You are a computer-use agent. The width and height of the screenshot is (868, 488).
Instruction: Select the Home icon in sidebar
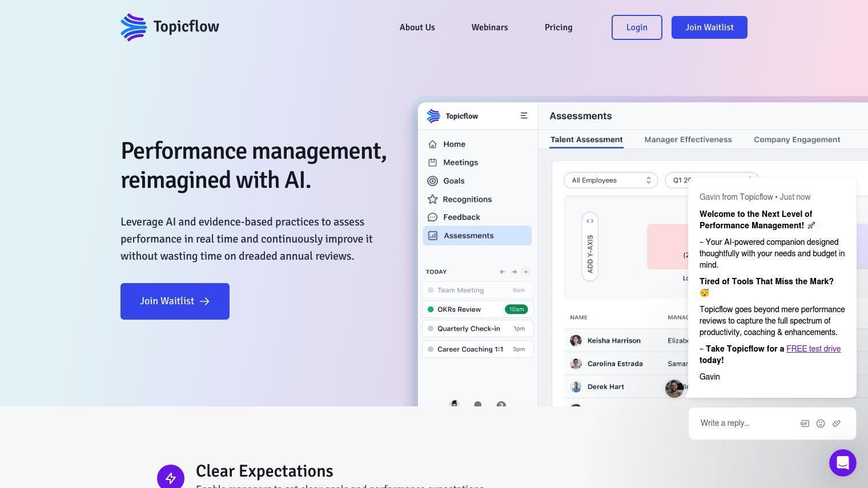(x=433, y=144)
